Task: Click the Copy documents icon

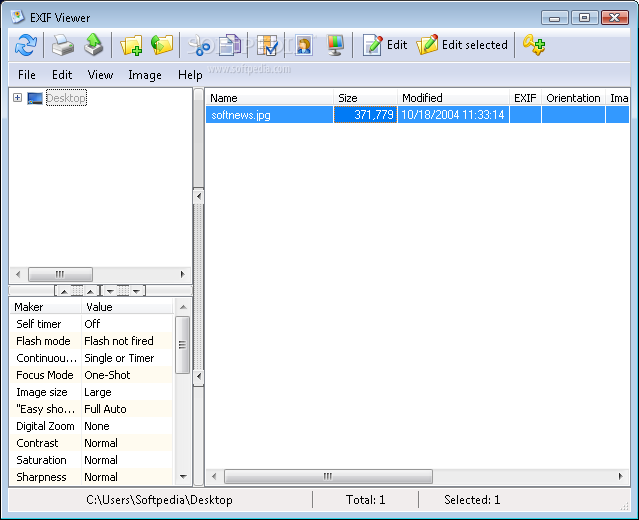Action: [x=230, y=45]
